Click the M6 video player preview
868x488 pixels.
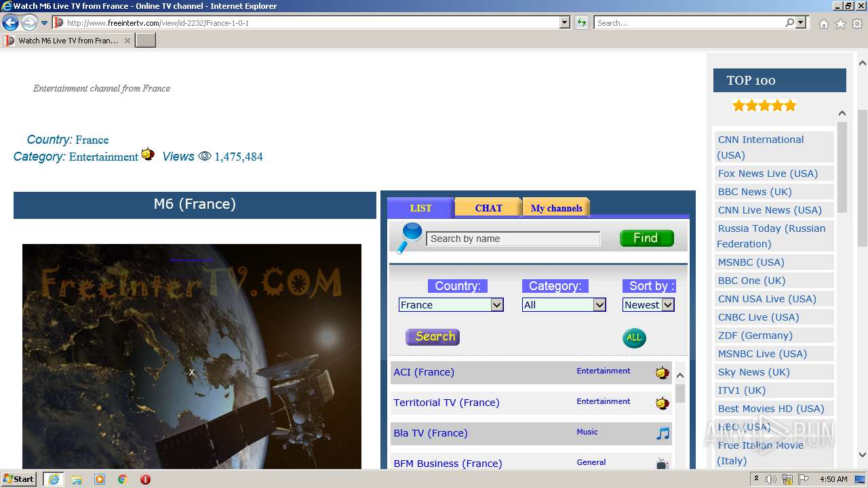(192, 357)
